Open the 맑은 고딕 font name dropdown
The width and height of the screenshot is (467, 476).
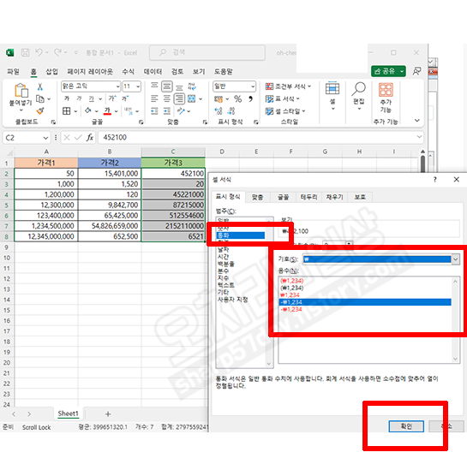[117, 86]
